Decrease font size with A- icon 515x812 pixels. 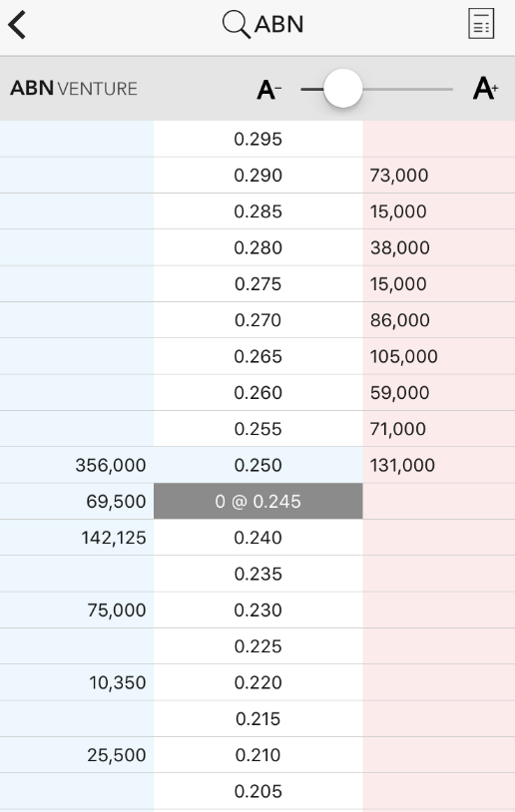point(268,90)
